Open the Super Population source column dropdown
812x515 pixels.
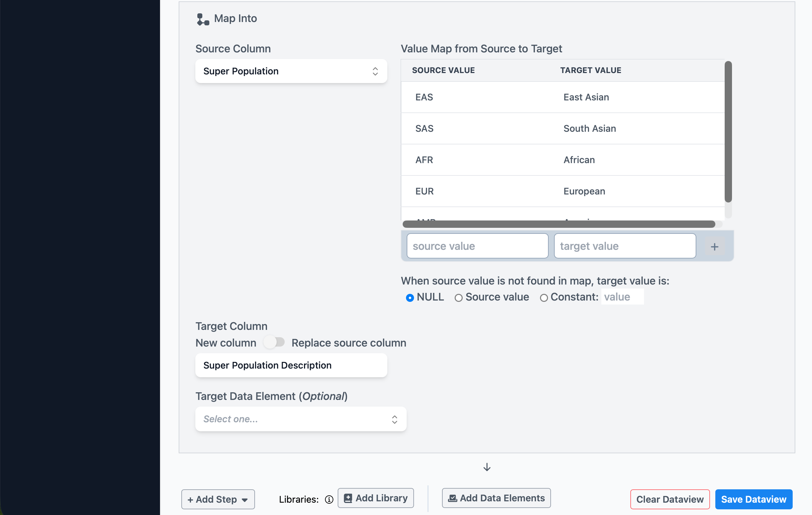pyautogui.click(x=291, y=71)
